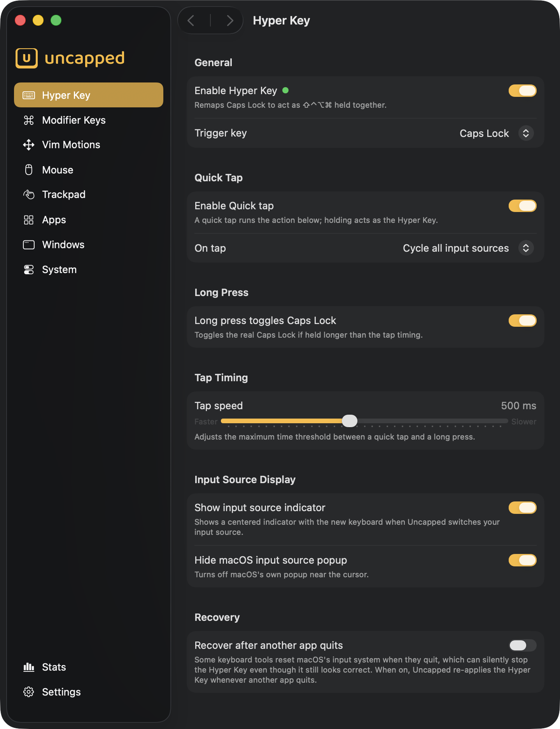Go forward with the right chevron
Image resolution: width=560 pixels, height=729 pixels.
click(x=230, y=20)
